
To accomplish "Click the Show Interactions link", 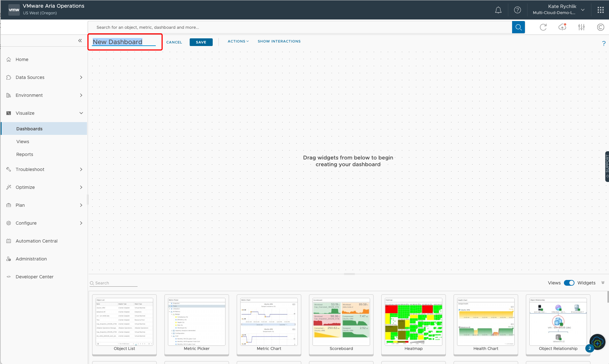I will [279, 41].
